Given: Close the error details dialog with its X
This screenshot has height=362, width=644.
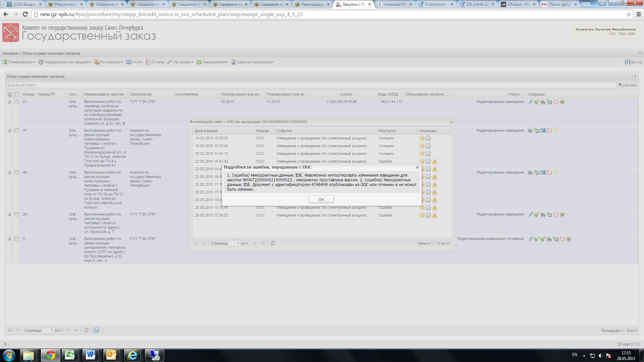Looking at the screenshot, I should point(417,167).
